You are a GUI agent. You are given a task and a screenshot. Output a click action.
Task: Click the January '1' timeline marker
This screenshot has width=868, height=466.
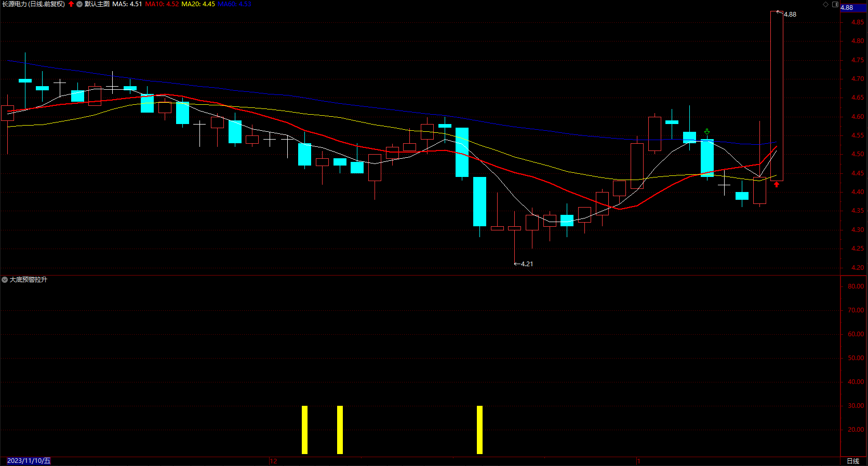tap(639, 461)
